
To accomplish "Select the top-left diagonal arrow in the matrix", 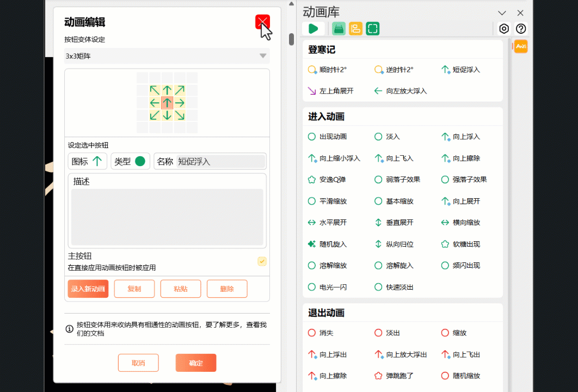I will (155, 90).
